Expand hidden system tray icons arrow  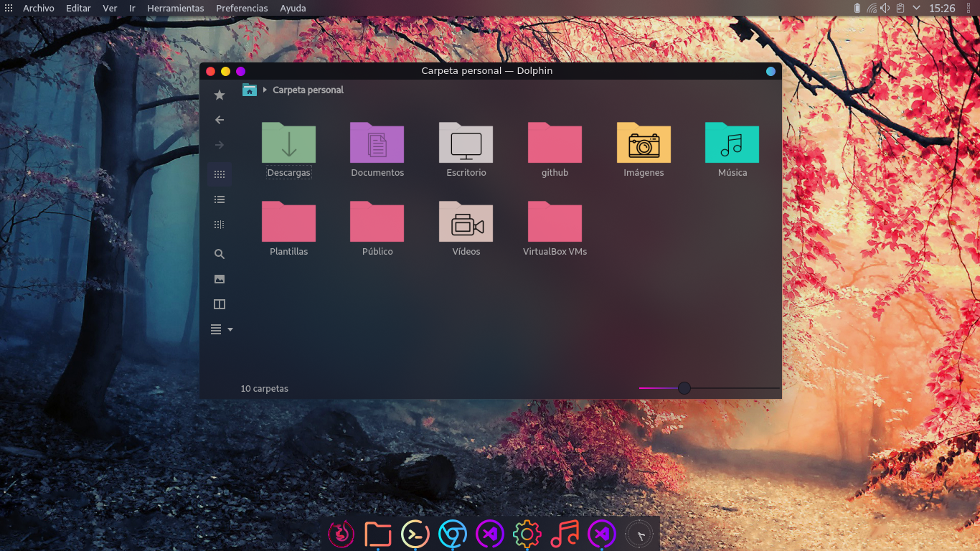click(916, 8)
